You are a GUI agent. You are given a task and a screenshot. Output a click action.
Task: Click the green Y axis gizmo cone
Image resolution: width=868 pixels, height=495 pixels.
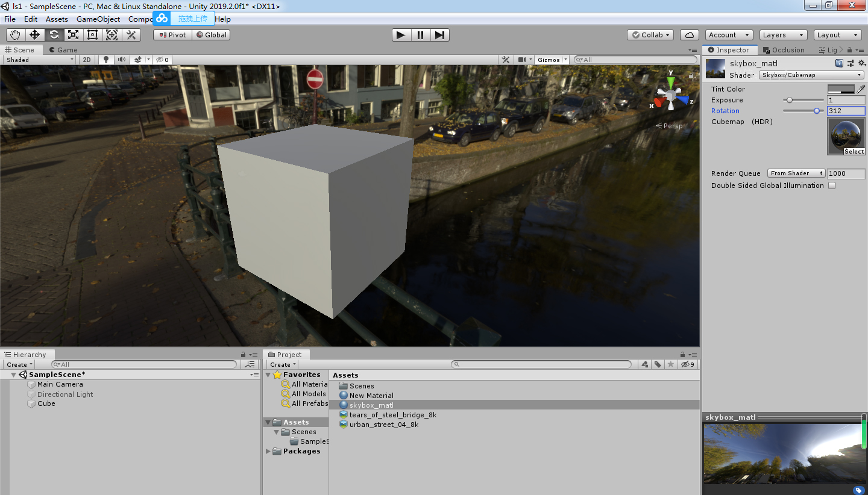pyautogui.click(x=671, y=82)
